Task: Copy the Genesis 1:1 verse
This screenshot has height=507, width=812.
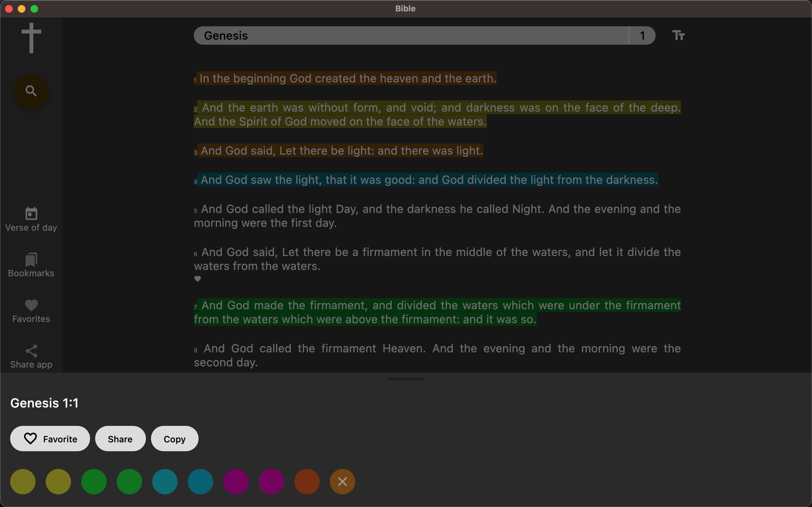Action: pyautogui.click(x=174, y=439)
